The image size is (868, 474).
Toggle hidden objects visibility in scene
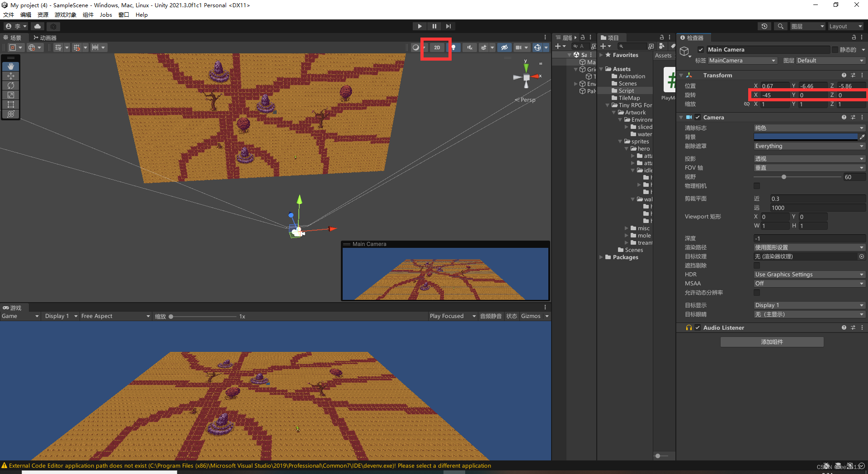point(505,47)
